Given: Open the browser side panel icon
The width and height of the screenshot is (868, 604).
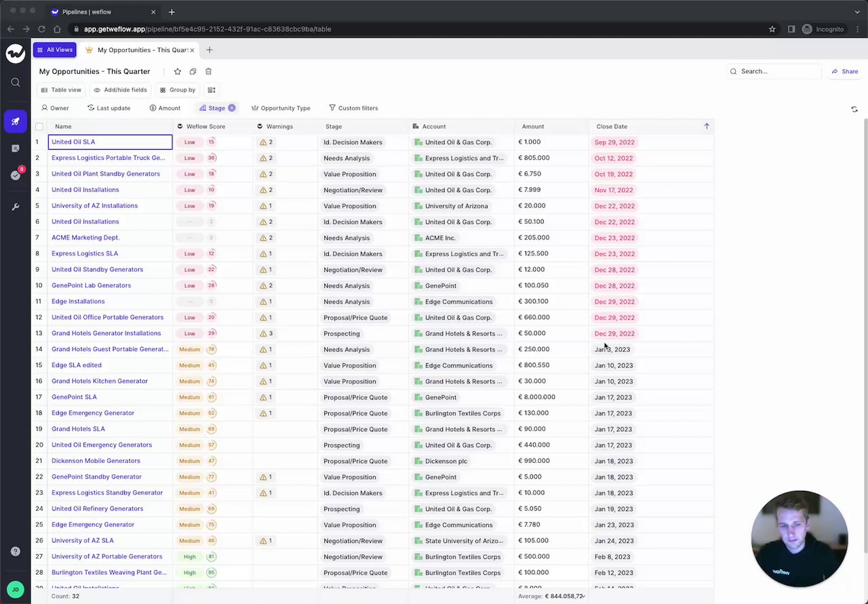Looking at the screenshot, I should click(x=791, y=29).
